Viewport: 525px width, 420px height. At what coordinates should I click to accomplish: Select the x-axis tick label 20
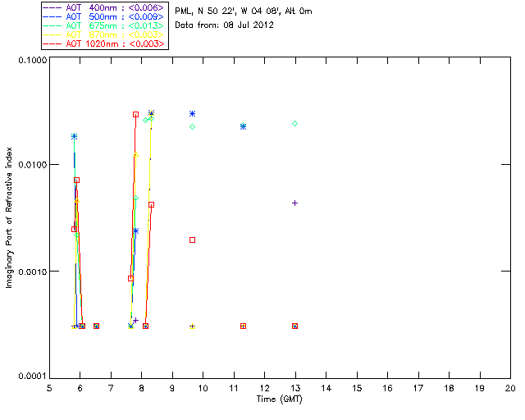point(509,387)
